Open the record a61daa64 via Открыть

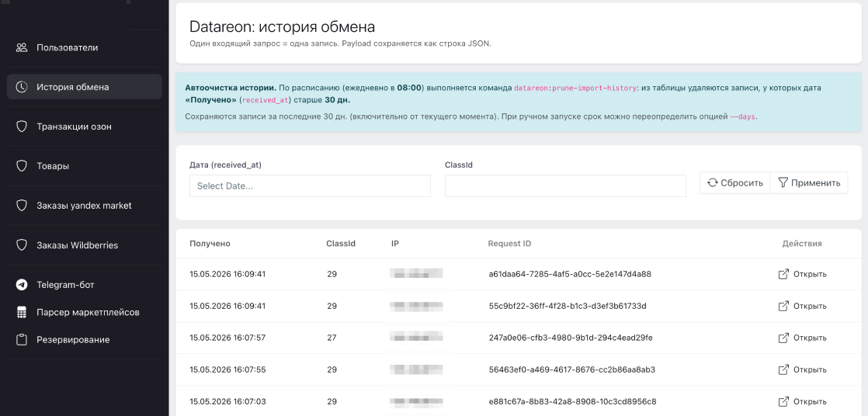coord(802,274)
